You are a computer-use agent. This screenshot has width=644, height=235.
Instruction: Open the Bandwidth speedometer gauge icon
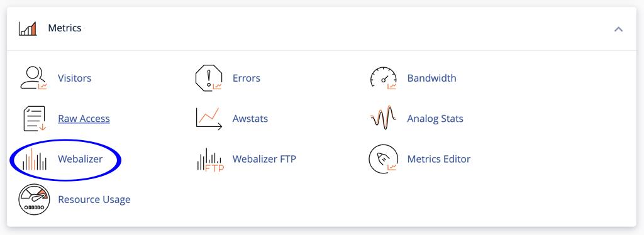tap(383, 78)
